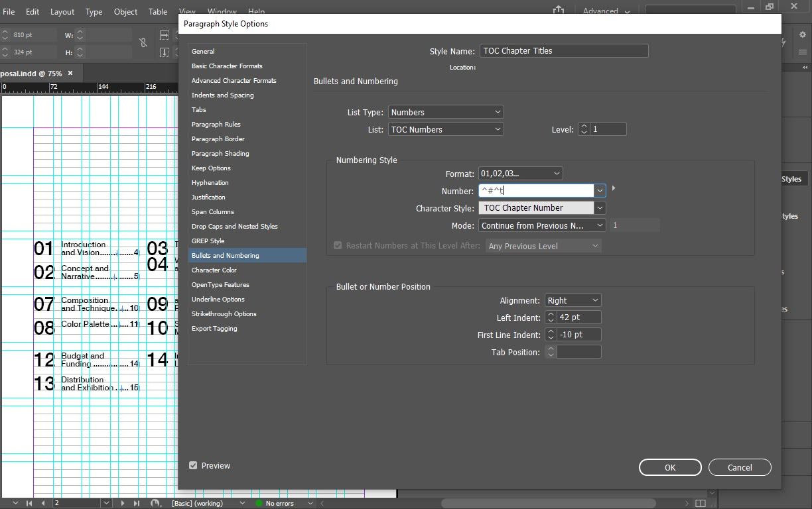Image resolution: width=812 pixels, height=509 pixels.
Task: Open the Object menu
Action: [125, 11]
